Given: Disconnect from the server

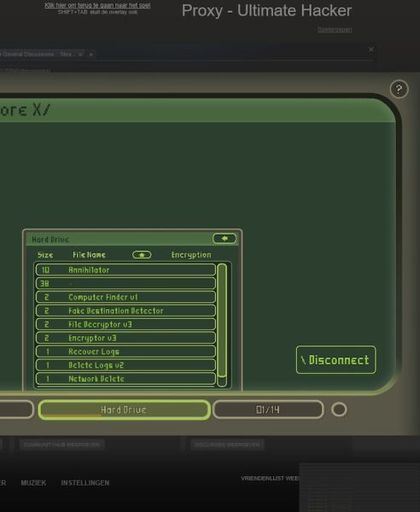Looking at the screenshot, I should tap(335, 359).
